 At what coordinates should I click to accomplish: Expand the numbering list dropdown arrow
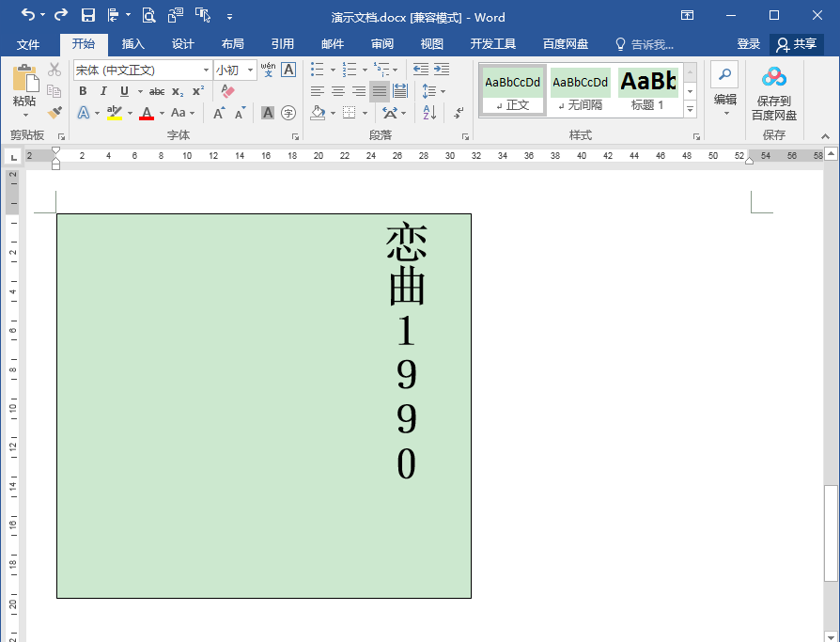[365, 70]
